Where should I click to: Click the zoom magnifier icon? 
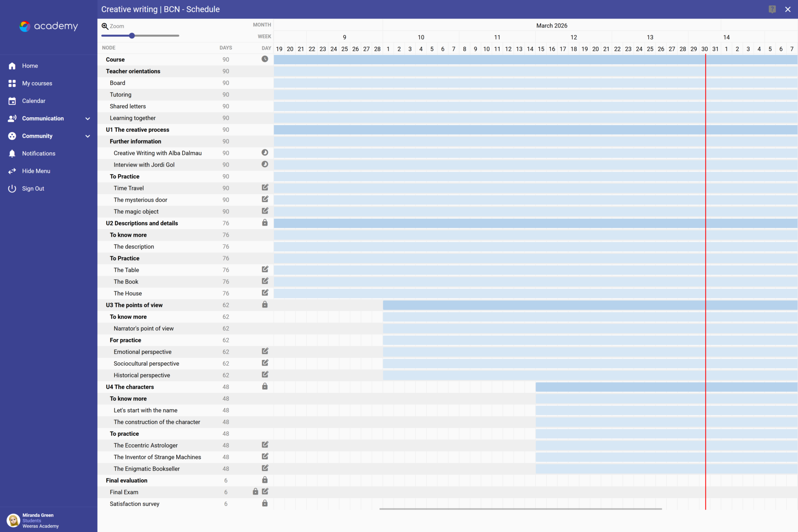tap(105, 26)
